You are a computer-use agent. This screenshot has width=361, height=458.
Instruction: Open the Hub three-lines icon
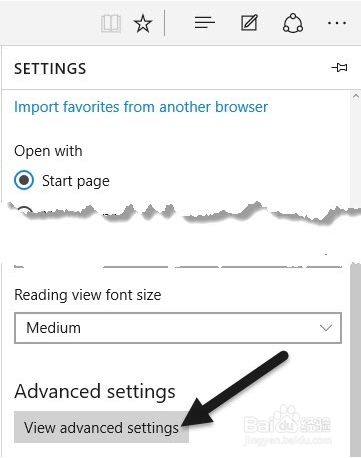pyautogui.click(x=205, y=23)
